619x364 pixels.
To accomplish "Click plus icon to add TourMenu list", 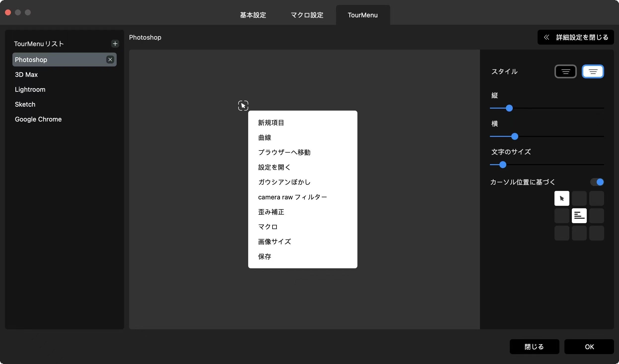I will pyautogui.click(x=115, y=44).
